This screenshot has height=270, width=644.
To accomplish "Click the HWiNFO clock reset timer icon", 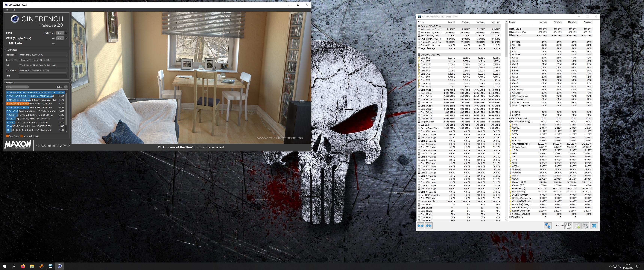I will [568, 226].
